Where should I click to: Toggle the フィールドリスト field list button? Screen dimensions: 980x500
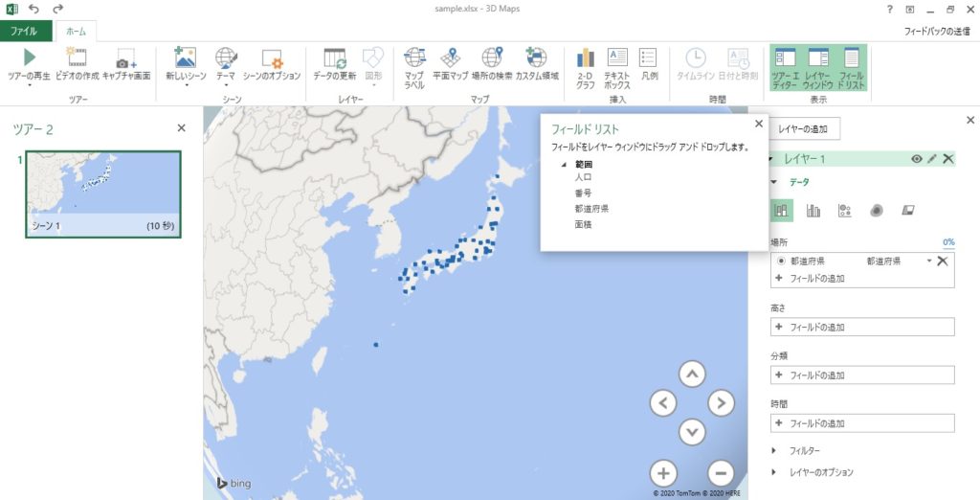click(851, 67)
